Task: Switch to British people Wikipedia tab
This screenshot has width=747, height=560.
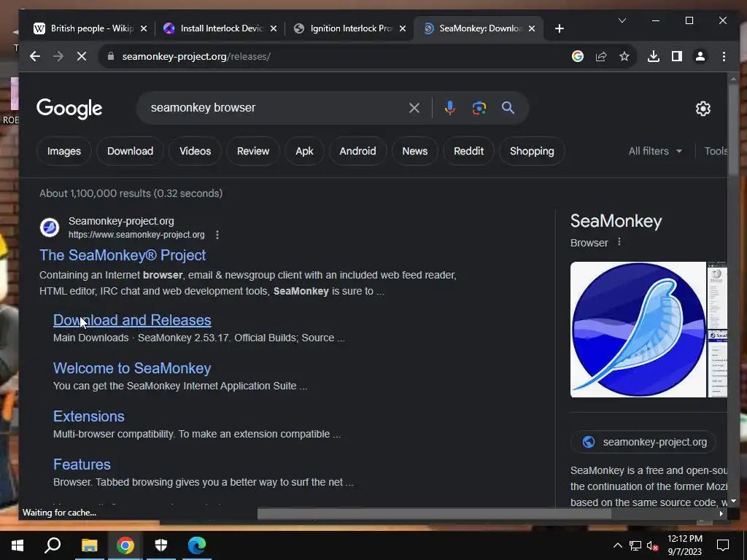Action: click(x=85, y=28)
